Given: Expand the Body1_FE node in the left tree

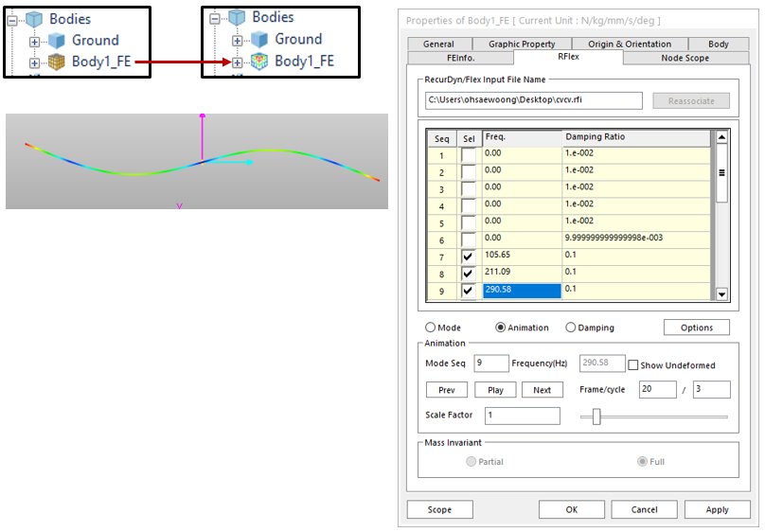Looking at the screenshot, I should click(34, 62).
